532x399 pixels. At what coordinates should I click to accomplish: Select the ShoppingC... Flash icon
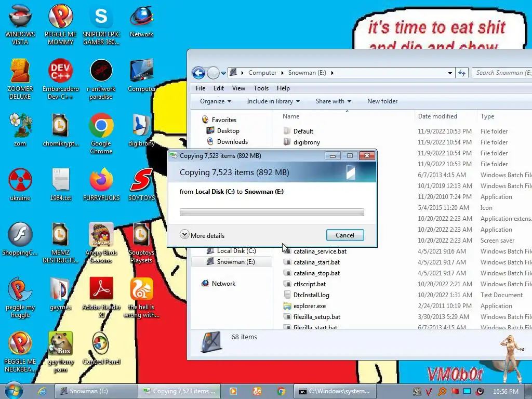pos(20,239)
